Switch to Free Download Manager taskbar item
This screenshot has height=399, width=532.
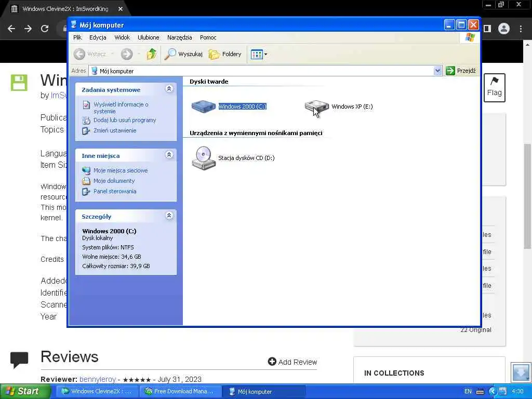pos(180,391)
